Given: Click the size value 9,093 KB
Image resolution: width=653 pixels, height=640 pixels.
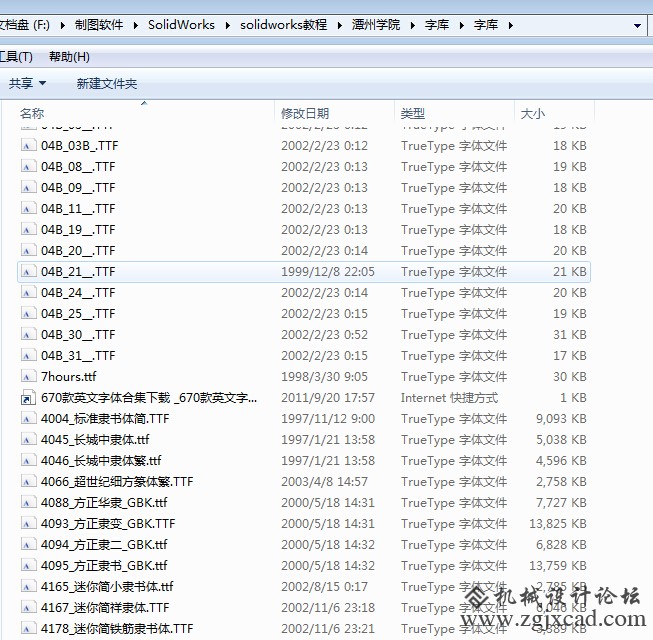Looking at the screenshot, I should point(561,418).
